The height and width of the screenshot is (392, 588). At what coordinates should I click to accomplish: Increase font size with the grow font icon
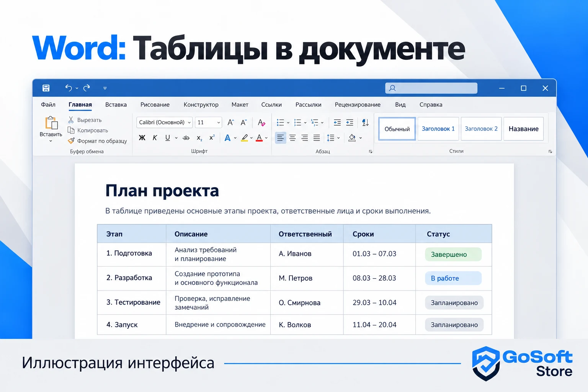coord(230,122)
